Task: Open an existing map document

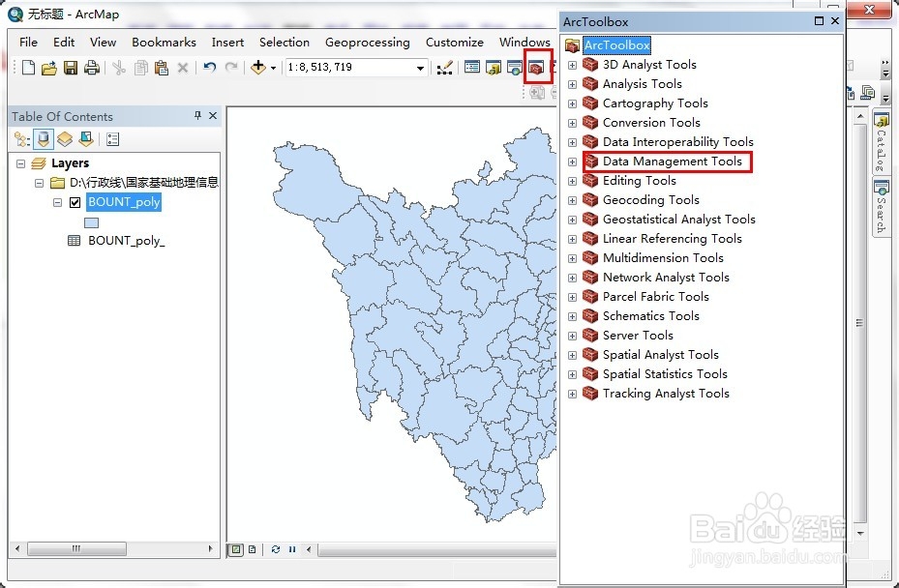Action: pos(49,68)
